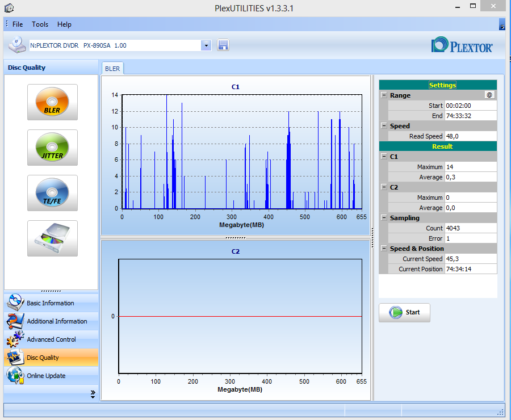This screenshot has height=420, width=511.
Task: Click the Plextor logo
Action: 462,45
